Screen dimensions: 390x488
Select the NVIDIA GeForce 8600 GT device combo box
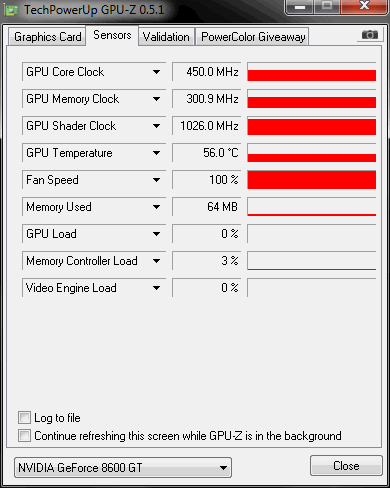[123, 468]
